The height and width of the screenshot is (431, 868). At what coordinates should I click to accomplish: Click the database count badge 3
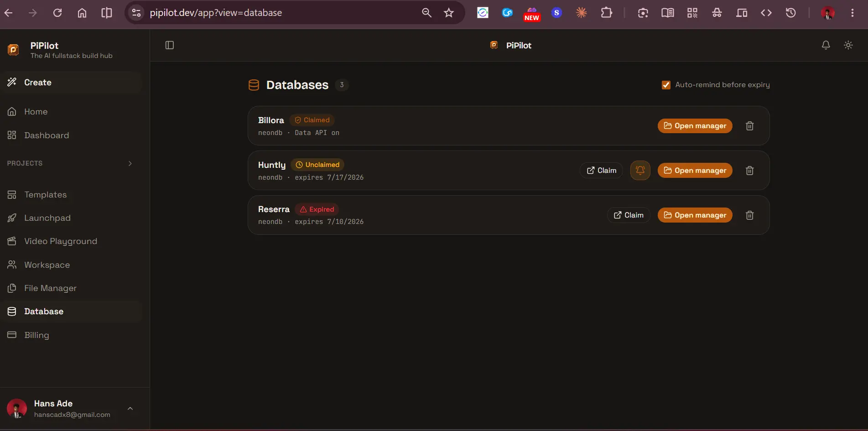[342, 85]
